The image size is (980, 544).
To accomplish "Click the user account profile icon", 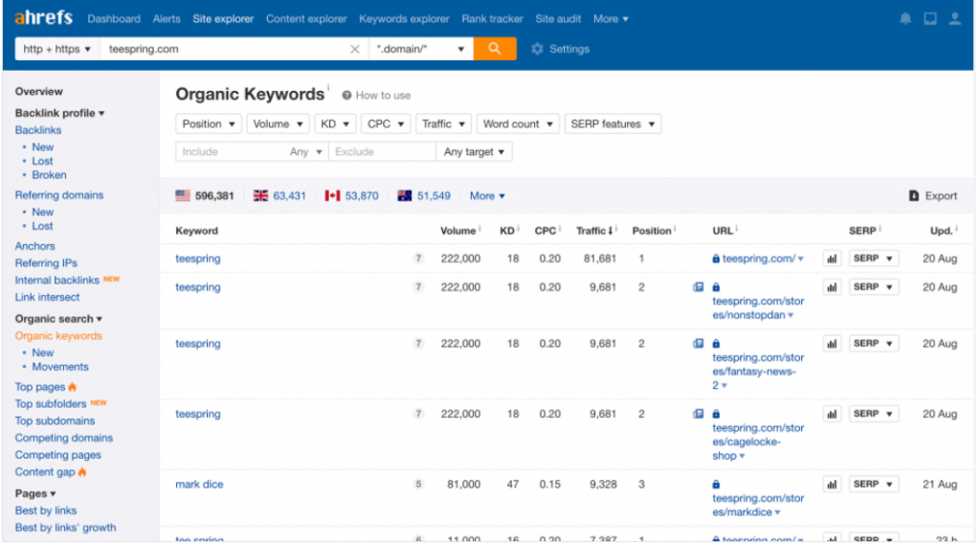I will tap(954, 19).
